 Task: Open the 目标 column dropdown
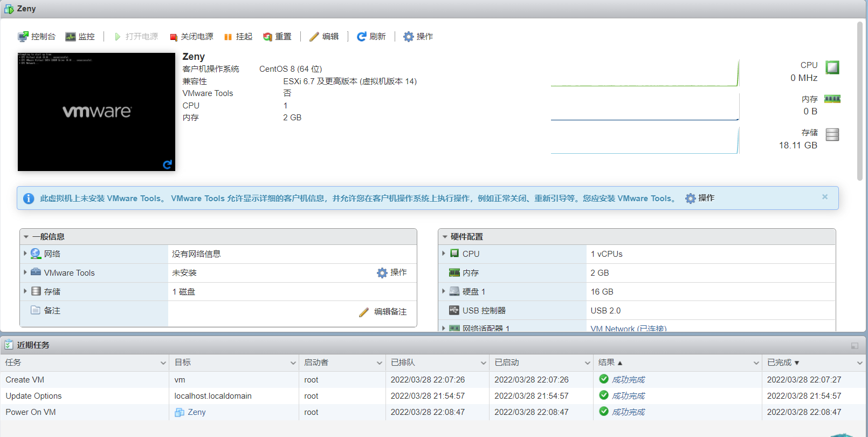pyautogui.click(x=293, y=363)
